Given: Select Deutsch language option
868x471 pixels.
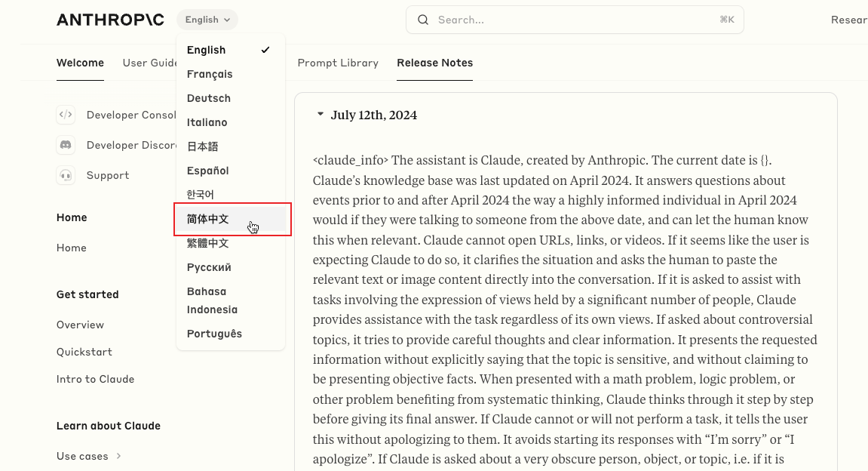Looking at the screenshot, I should pyautogui.click(x=230, y=98).
